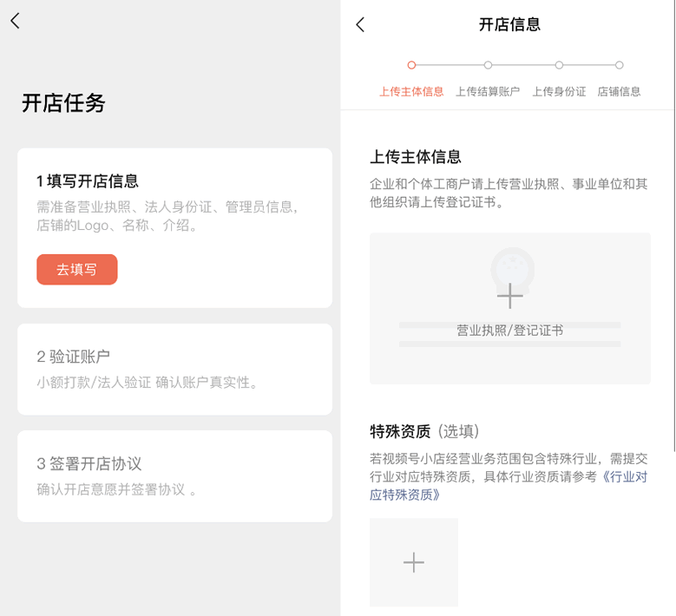Select the 上传主体信息 step circle
The width and height of the screenshot is (676, 616).
tap(411, 65)
